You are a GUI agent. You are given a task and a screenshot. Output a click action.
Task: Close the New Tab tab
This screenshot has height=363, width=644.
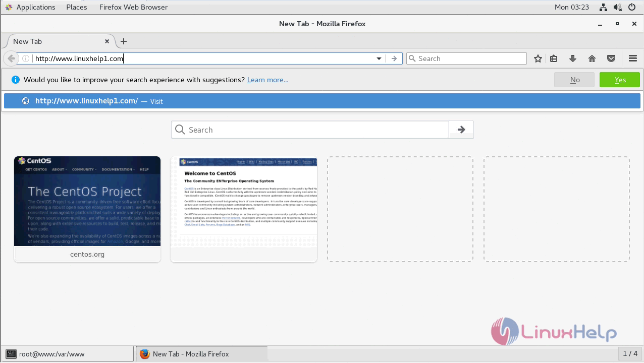(107, 41)
